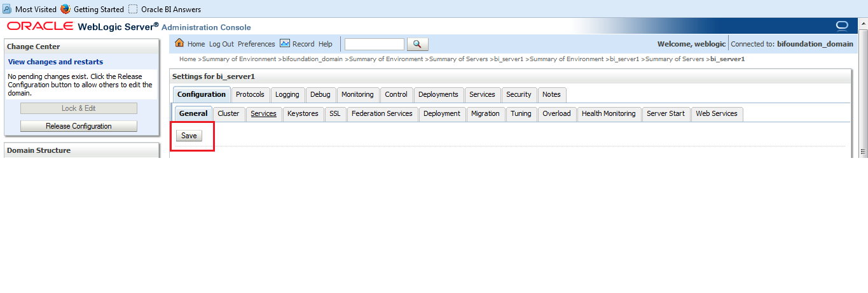This screenshot has height=293, width=868.
Task: Open the underlined Services subtab
Action: tap(263, 113)
